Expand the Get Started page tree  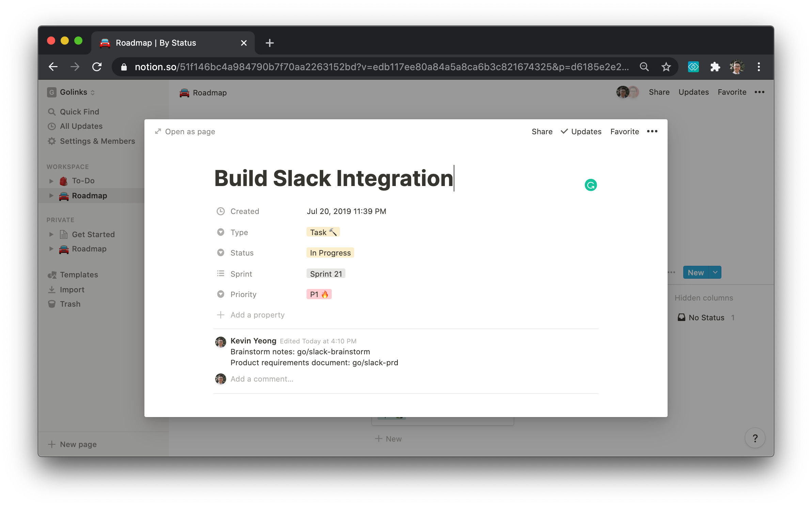click(51, 234)
